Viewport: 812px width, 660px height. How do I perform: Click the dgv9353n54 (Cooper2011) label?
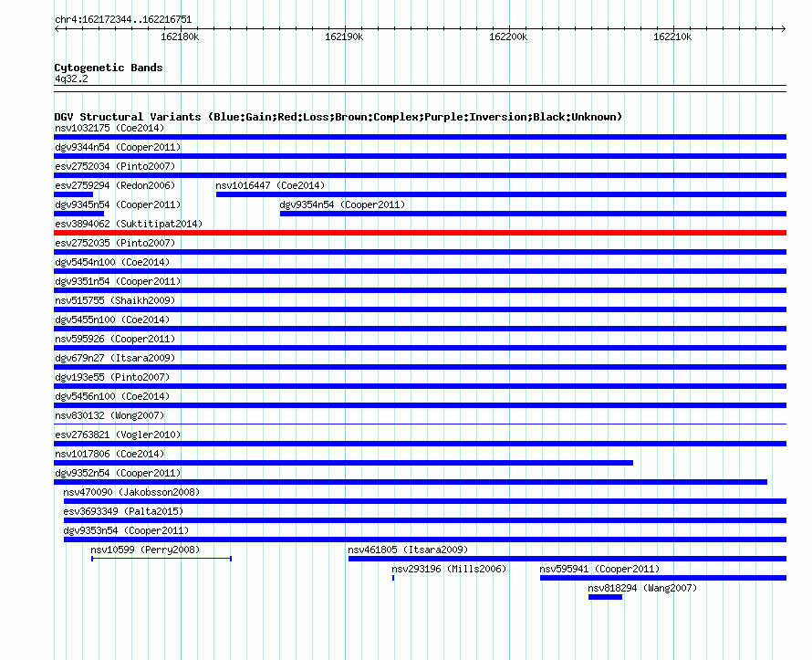pyautogui.click(x=126, y=530)
